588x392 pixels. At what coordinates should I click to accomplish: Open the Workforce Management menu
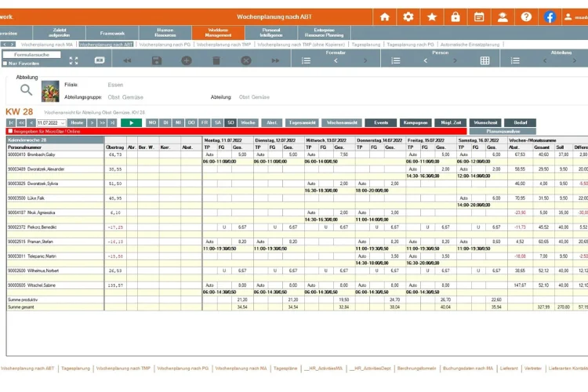point(218,33)
